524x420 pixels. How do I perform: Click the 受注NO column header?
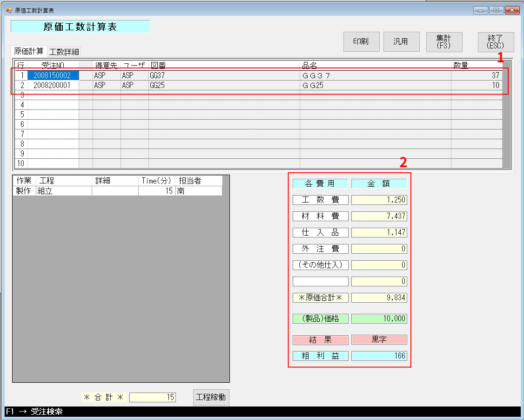pyautogui.click(x=53, y=65)
